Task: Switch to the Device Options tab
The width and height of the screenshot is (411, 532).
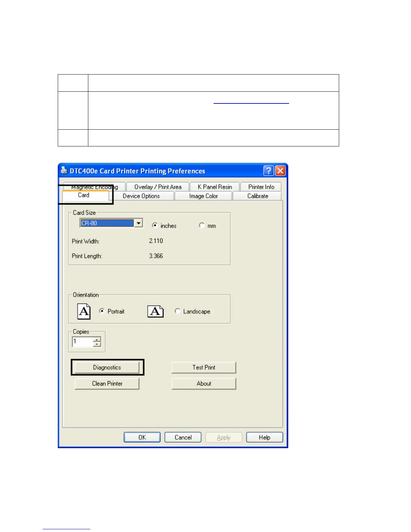Action: tap(141, 196)
